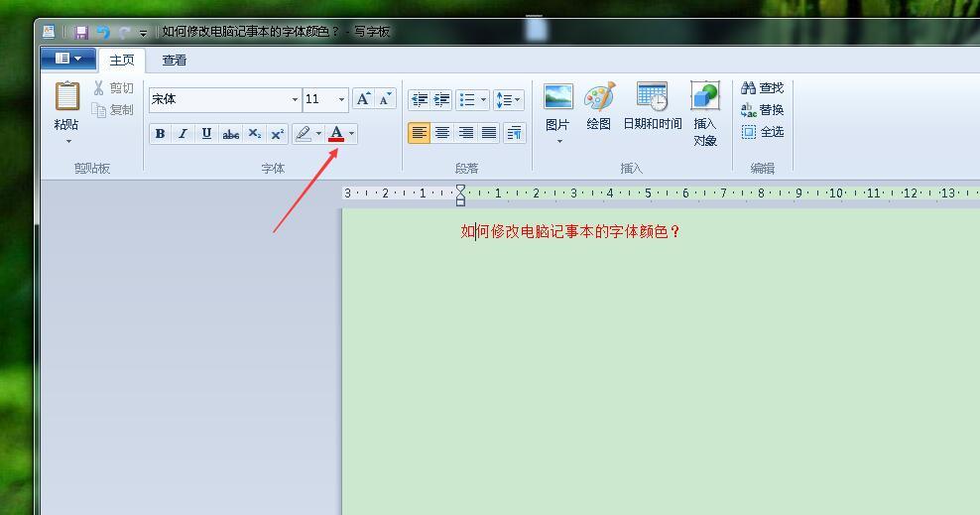Toggle italic formatting
The height and width of the screenshot is (515, 980).
point(183,134)
